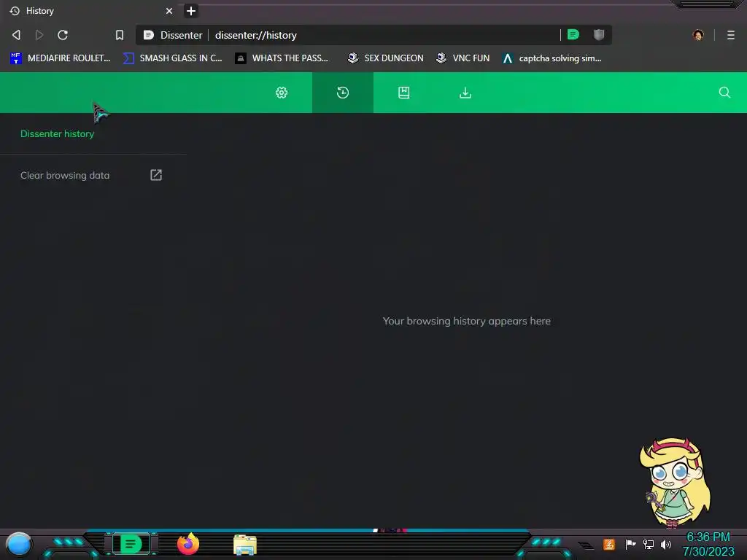Open the Downloads icon in green toolbar

[465, 93]
